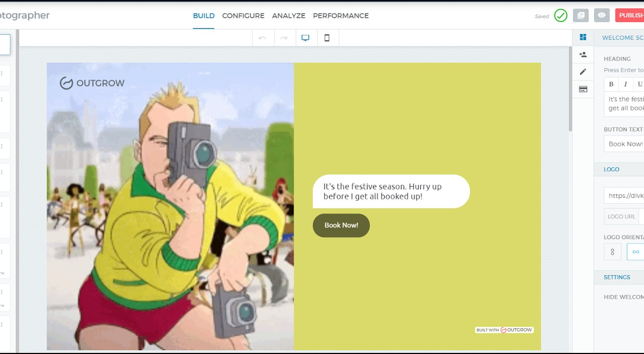Image resolution: width=644 pixels, height=354 pixels.
Task: Click the undo arrow in the toolbar
Action: coord(262,38)
